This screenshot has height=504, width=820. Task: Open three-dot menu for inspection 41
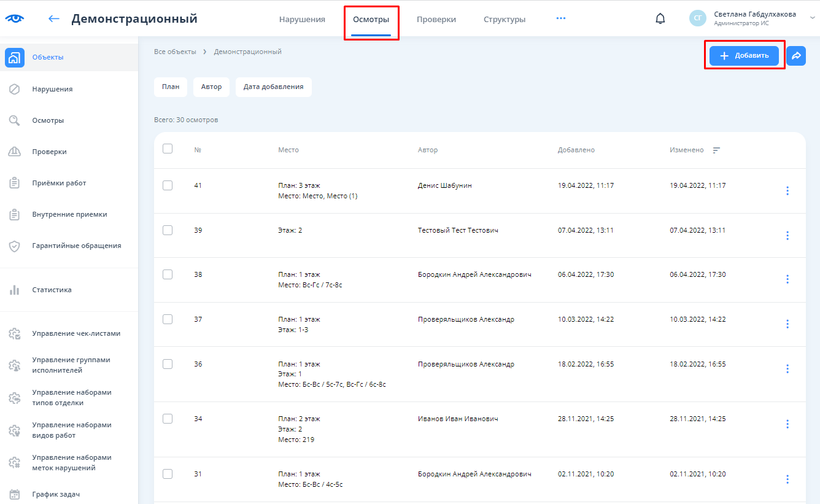[787, 191]
